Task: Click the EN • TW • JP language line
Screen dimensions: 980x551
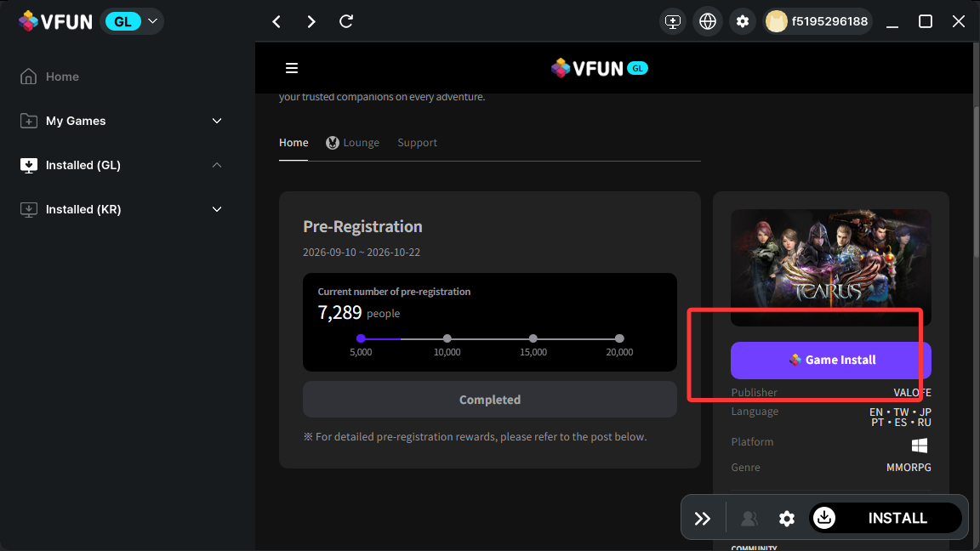Action: [x=900, y=412]
